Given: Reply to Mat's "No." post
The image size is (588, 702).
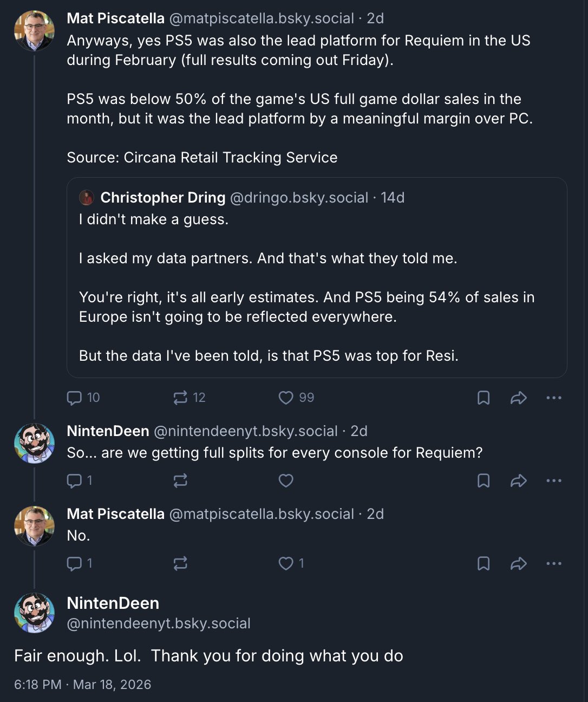Looking at the screenshot, I should [x=79, y=563].
